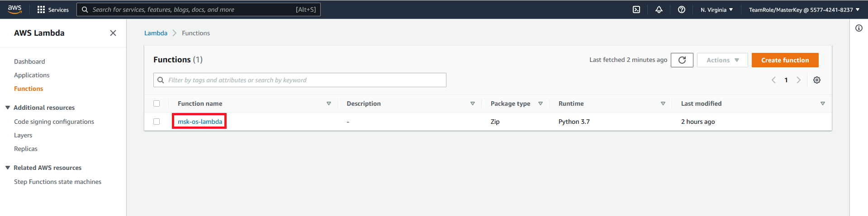The width and height of the screenshot is (868, 216).
Task: Sort by Description column arrow
Action: (473, 103)
